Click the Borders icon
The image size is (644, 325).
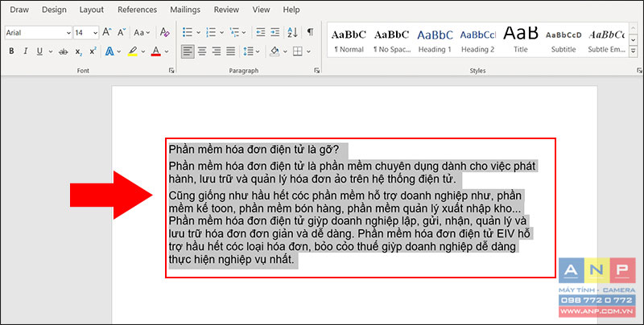click(298, 51)
